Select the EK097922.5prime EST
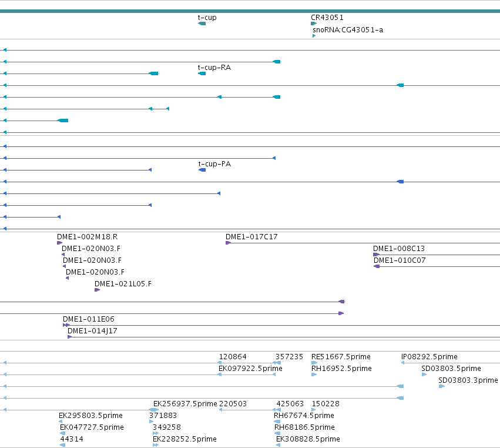Image resolution: width=500 pixels, height=448 pixels. pos(250,369)
